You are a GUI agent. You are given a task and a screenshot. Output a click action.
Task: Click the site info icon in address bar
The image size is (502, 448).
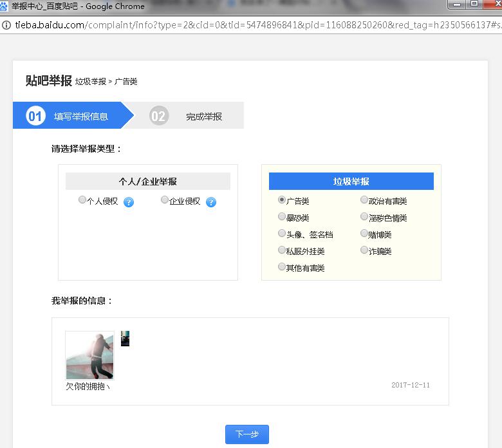click(6, 25)
